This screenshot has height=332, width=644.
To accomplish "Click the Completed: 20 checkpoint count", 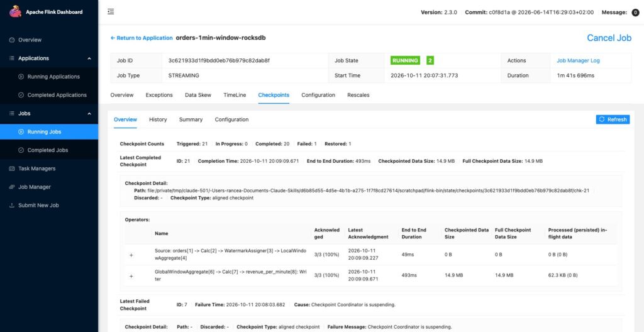I will [x=272, y=144].
